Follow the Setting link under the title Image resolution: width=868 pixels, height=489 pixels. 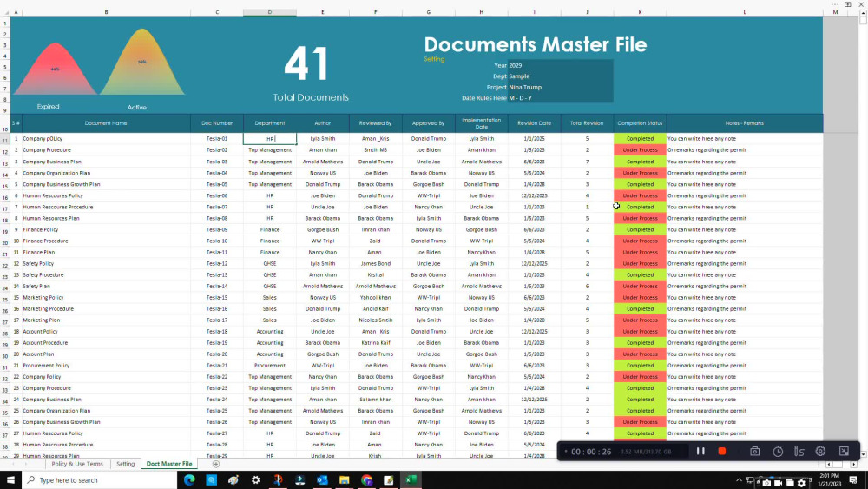[x=434, y=59]
